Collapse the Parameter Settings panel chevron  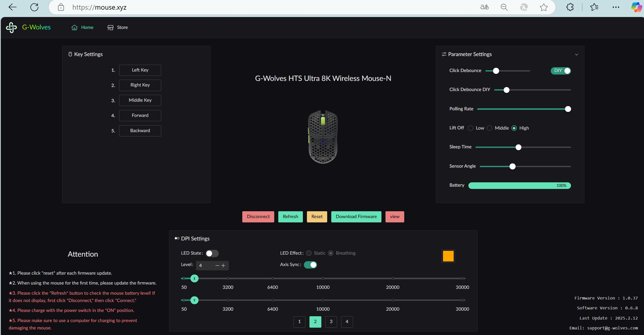click(x=576, y=55)
